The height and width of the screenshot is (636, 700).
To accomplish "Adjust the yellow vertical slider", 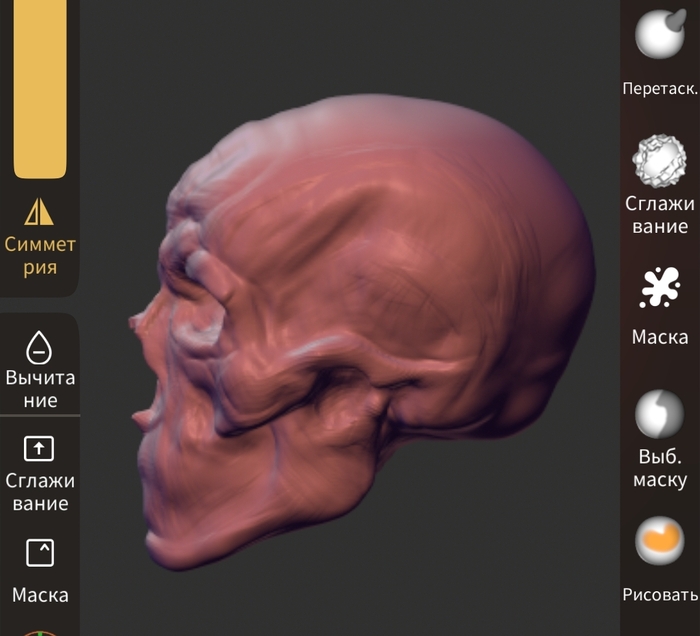I will (x=40, y=88).
